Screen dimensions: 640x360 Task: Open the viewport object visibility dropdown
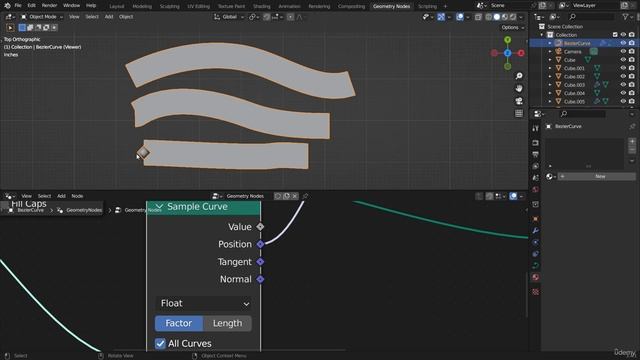pos(427,17)
